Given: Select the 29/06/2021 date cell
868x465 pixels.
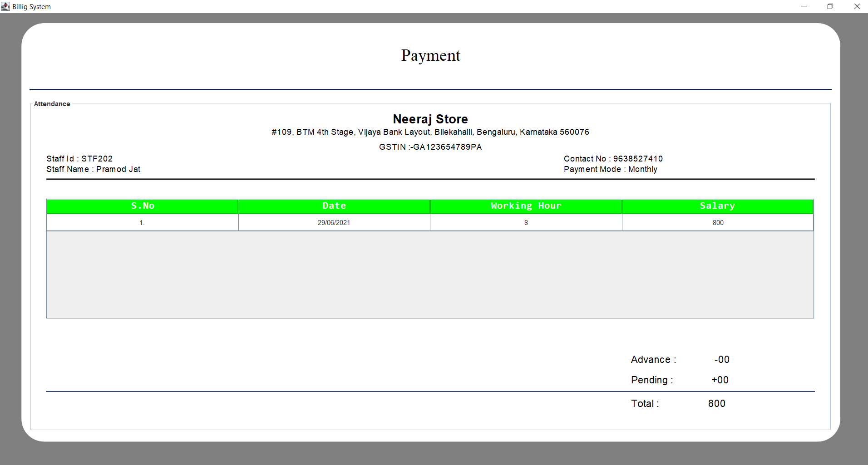Looking at the screenshot, I should click(x=334, y=223).
